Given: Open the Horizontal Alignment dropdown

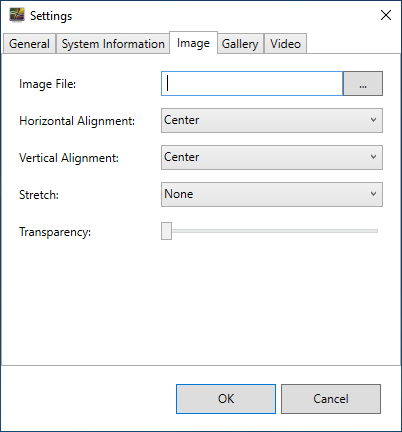Looking at the screenshot, I should click(x=272, y=120).
